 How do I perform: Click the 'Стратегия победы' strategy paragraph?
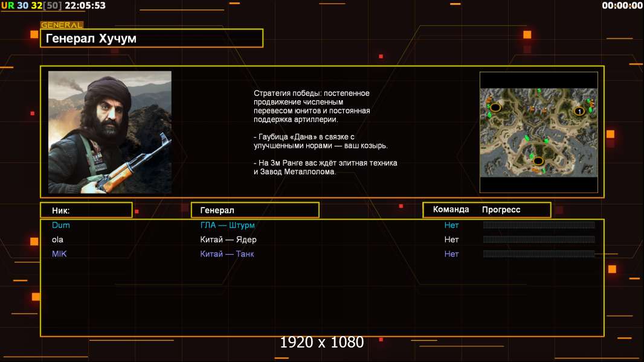point(312,106)
